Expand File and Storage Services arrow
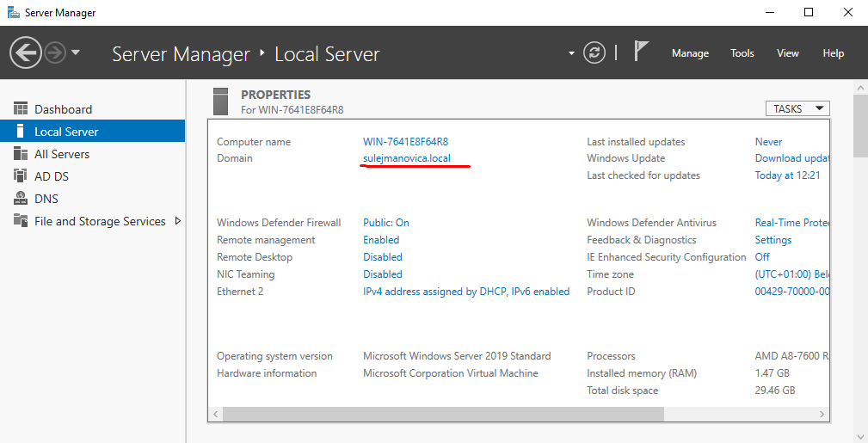868x443 pixels. pyautogui.click(x=178, y=221)
